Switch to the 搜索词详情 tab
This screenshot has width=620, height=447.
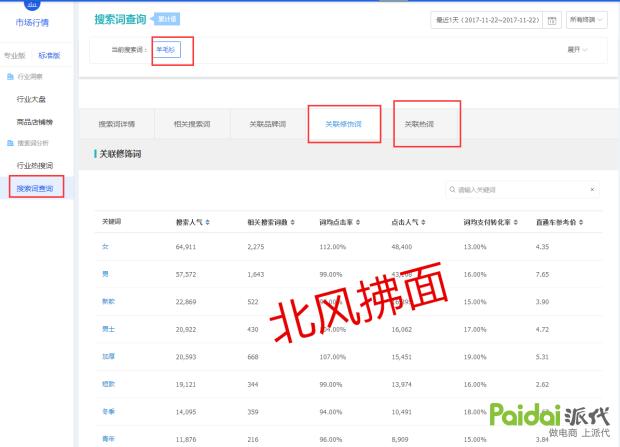pyautogui.click(x=117, y=124)
